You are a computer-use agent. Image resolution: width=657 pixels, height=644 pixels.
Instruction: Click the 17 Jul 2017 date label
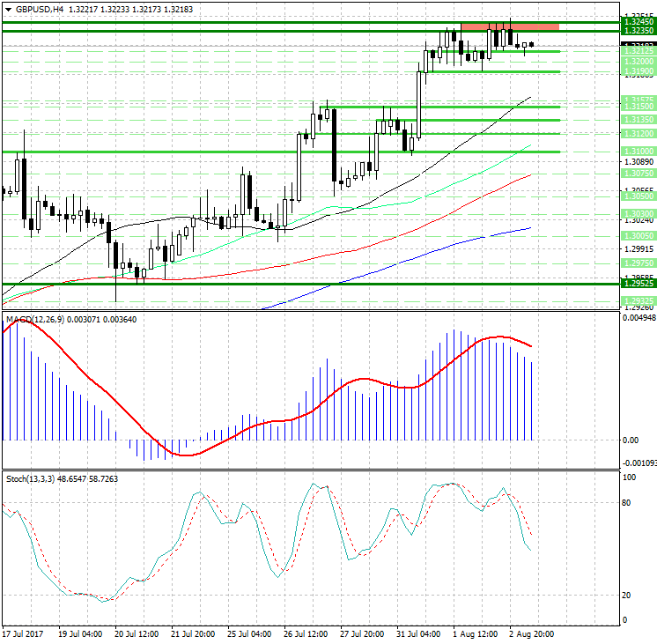[22, 633]
